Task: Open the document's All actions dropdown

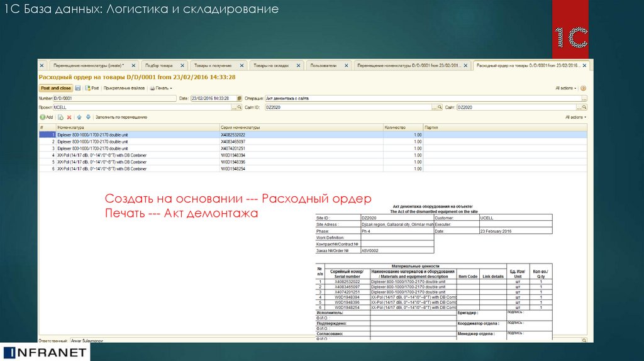Action: coord(565,88)
